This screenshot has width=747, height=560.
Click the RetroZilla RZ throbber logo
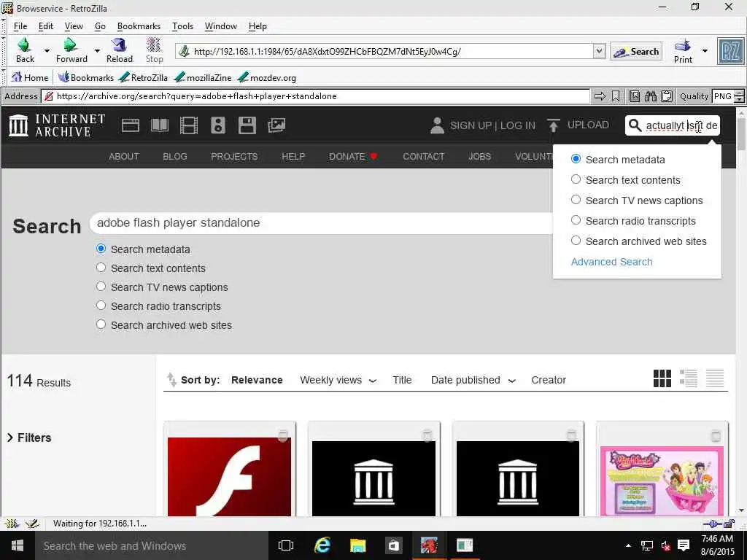[730, 51]
